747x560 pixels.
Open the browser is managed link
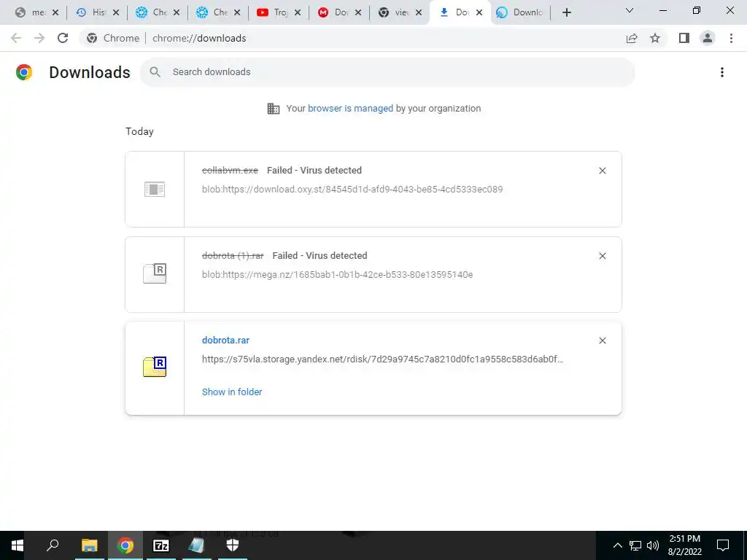[x=350, y=108]
